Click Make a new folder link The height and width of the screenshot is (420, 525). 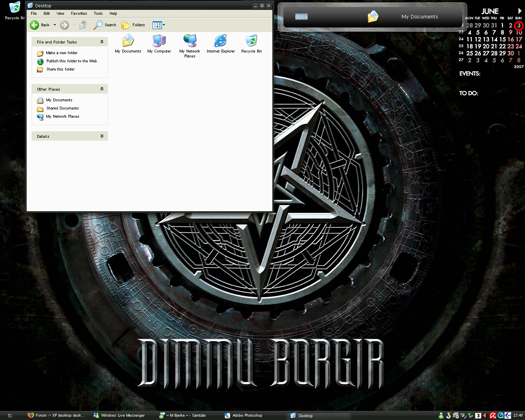[x=62, y=53]
